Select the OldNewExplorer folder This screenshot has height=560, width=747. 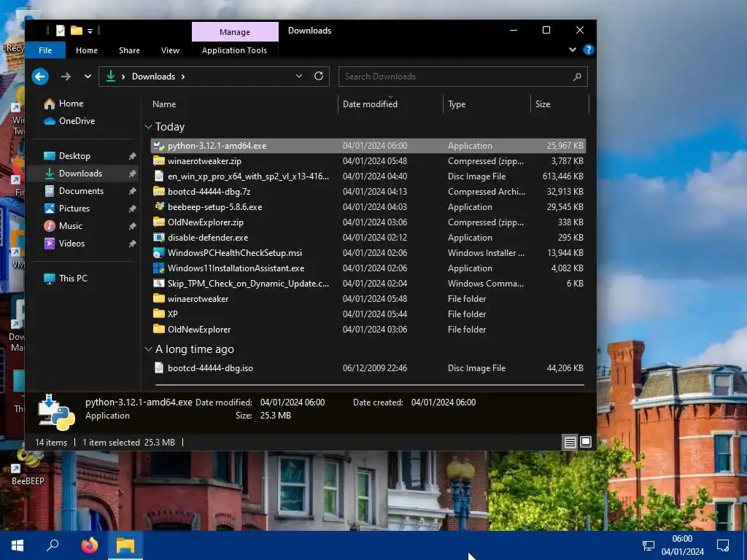(368, 329)
